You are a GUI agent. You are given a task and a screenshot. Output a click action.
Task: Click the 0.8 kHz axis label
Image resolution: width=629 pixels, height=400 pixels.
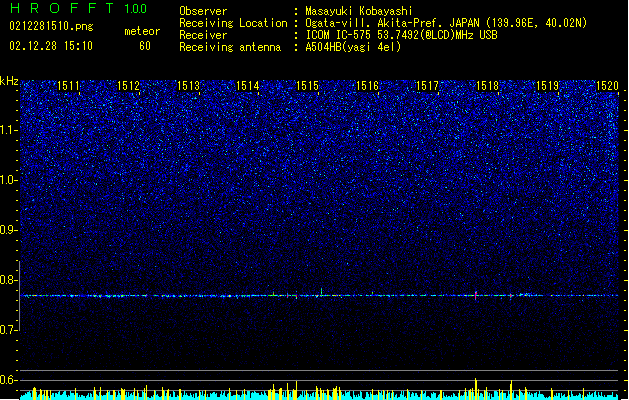coord(8,280)
